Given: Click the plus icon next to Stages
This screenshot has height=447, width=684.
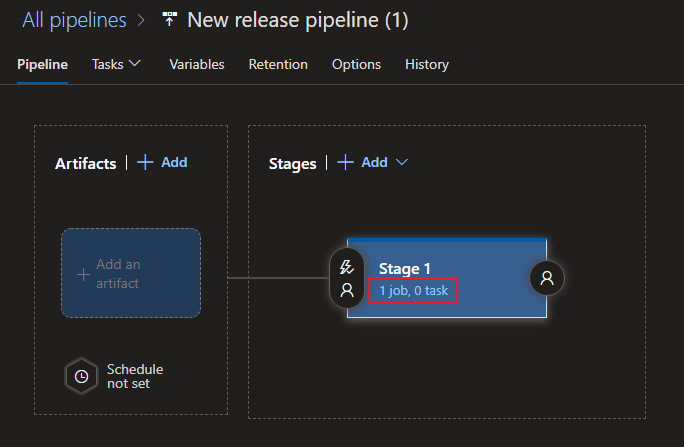Looking at the screenshot, I should click(345, 162).
